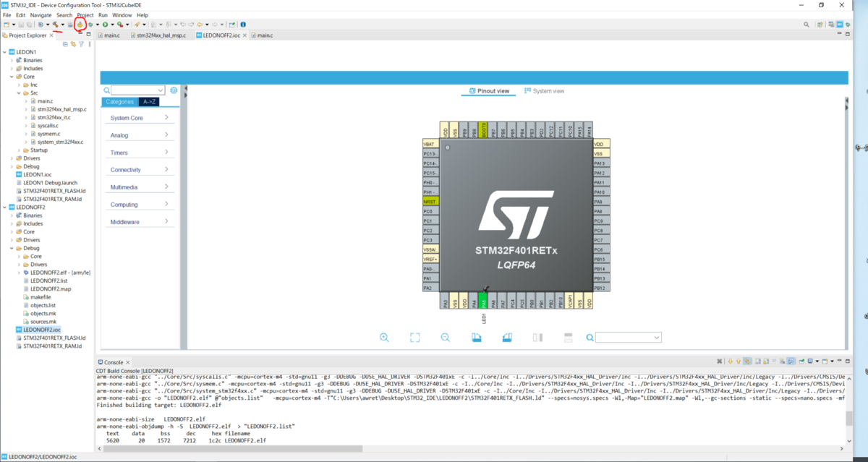Switch to the Pinout view tab

point(490,91)
